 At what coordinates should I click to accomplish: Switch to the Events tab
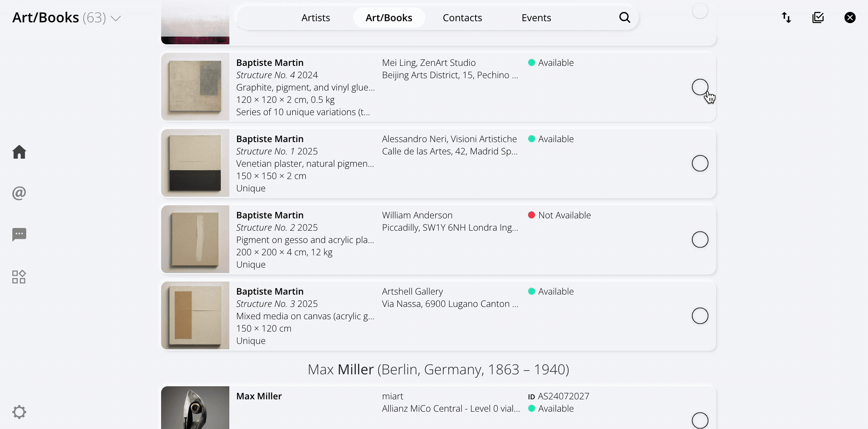536,17
